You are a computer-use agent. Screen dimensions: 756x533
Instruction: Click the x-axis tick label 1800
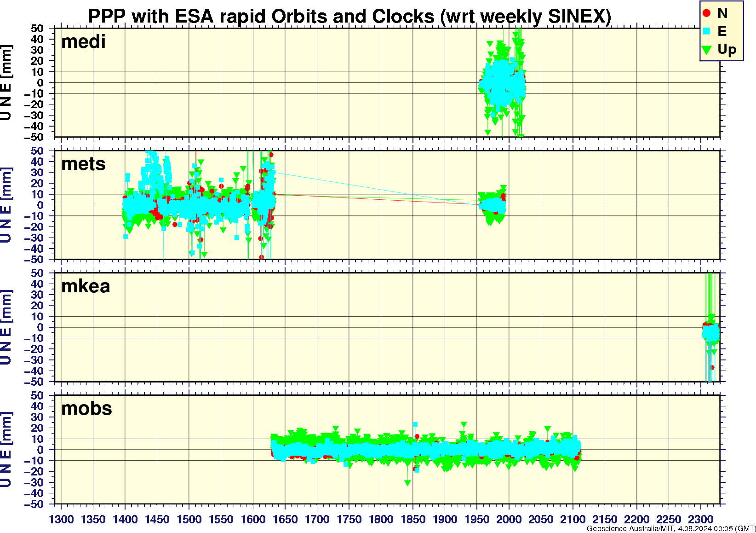pos(381,520)
